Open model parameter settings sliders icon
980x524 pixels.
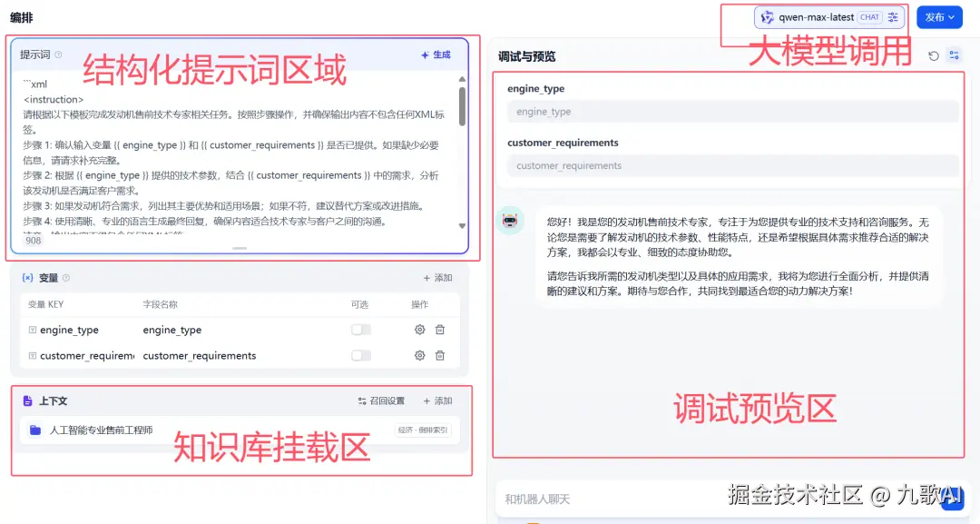(893, 17)
